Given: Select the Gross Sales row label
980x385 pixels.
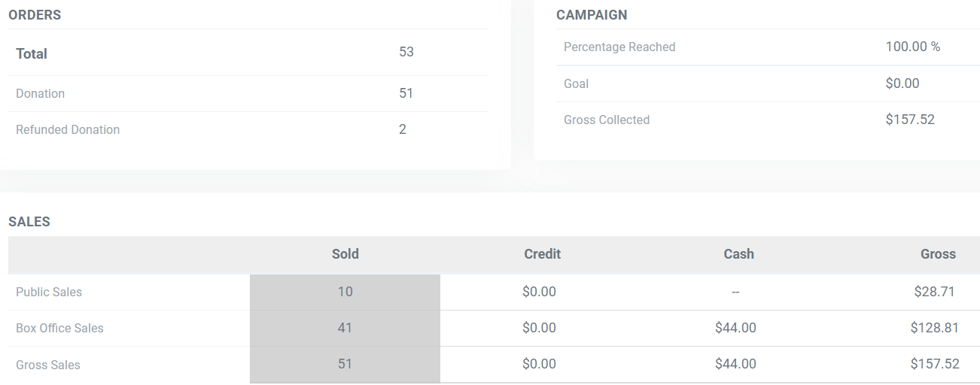Looking at the screenshot, I should coord(48,365).
